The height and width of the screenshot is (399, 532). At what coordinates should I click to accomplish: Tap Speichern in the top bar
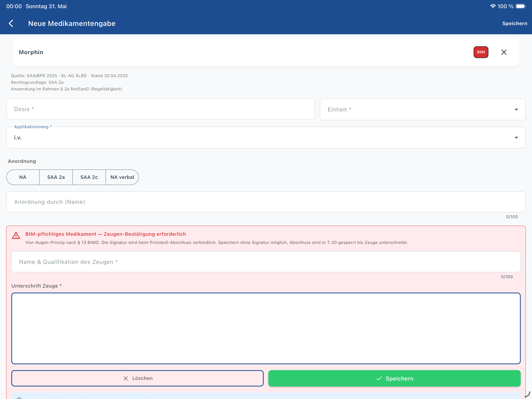click(514, 23)
